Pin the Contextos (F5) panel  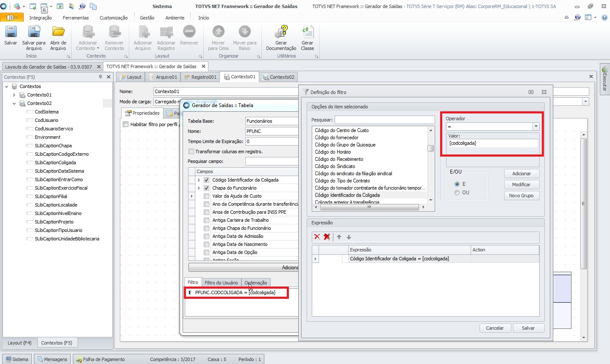(101, 77)
